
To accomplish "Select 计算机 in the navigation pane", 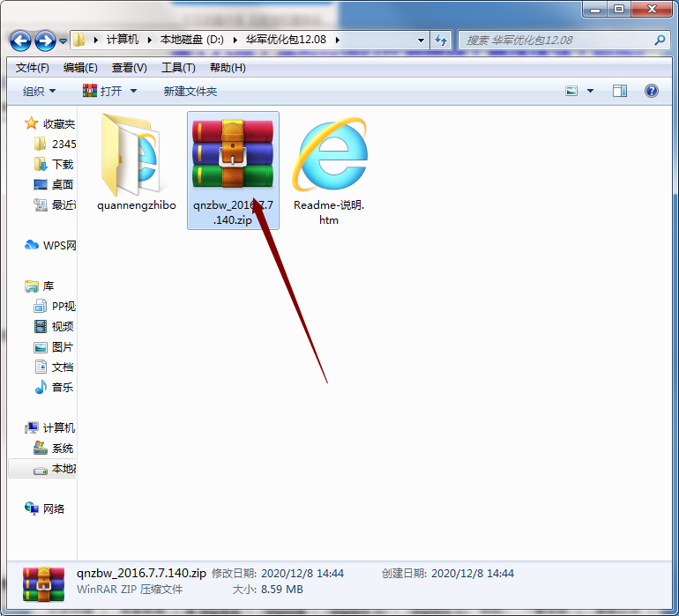I will 58,427.
